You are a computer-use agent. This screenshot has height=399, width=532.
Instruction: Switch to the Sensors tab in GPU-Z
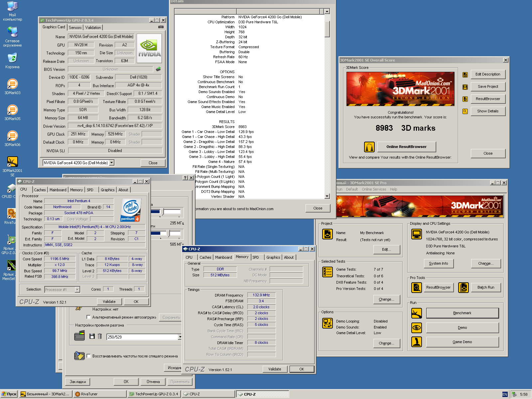[x=75, y=28]
